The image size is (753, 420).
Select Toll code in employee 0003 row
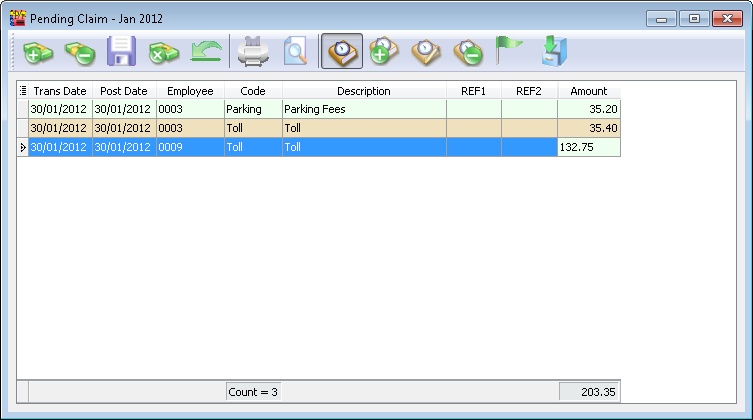click(x=253, y=128)
